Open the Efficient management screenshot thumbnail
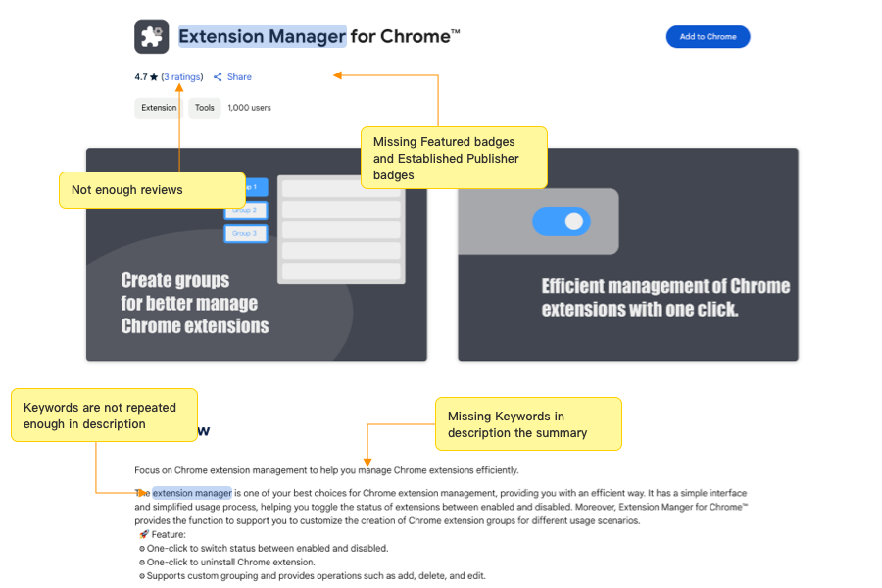Viewport: 882px width, 588px height. tap(628, 255)
